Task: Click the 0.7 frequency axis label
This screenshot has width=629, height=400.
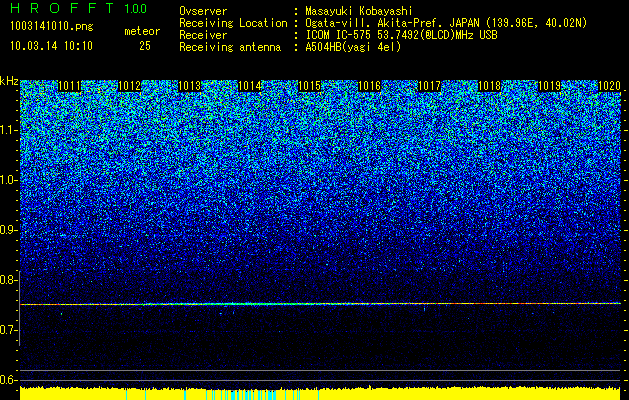Action: click(8, 330)
